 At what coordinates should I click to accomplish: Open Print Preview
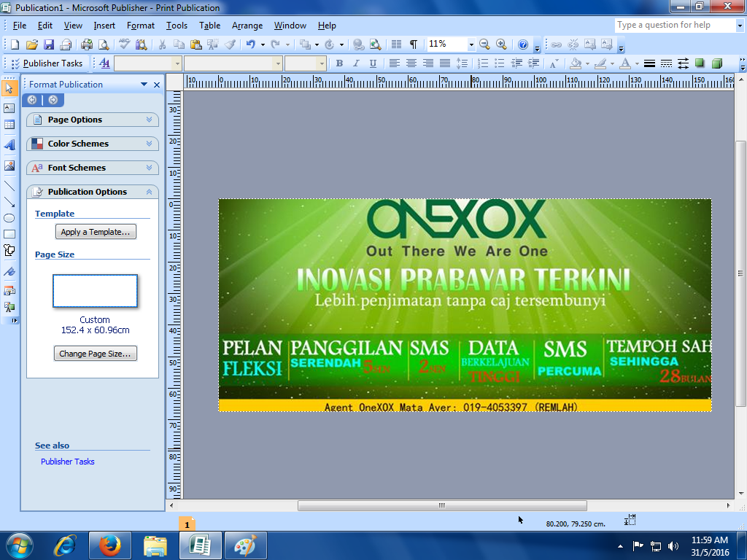[103, 44]
